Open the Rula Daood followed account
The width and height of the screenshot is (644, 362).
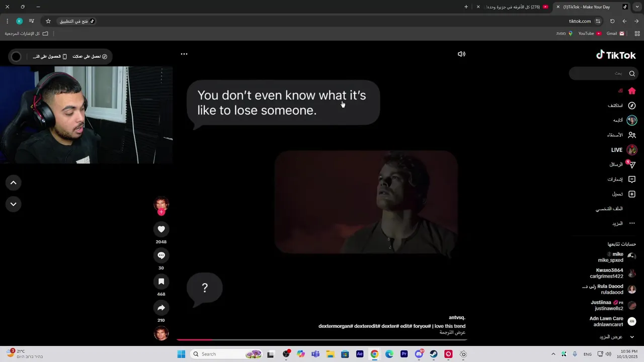click(x=609, y=289)
